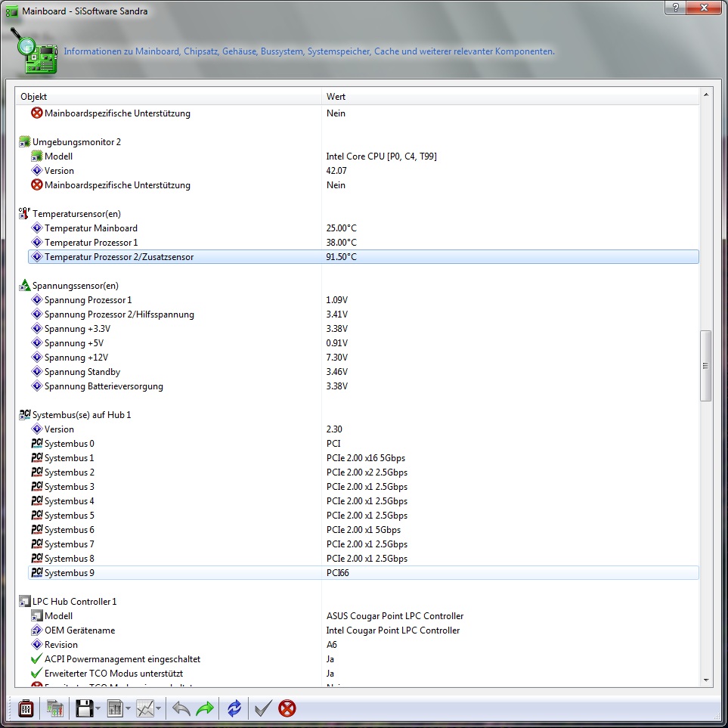The image size is (728, 728).
Task: Refresh using the blue arrows icon
Action: point(234,708)
